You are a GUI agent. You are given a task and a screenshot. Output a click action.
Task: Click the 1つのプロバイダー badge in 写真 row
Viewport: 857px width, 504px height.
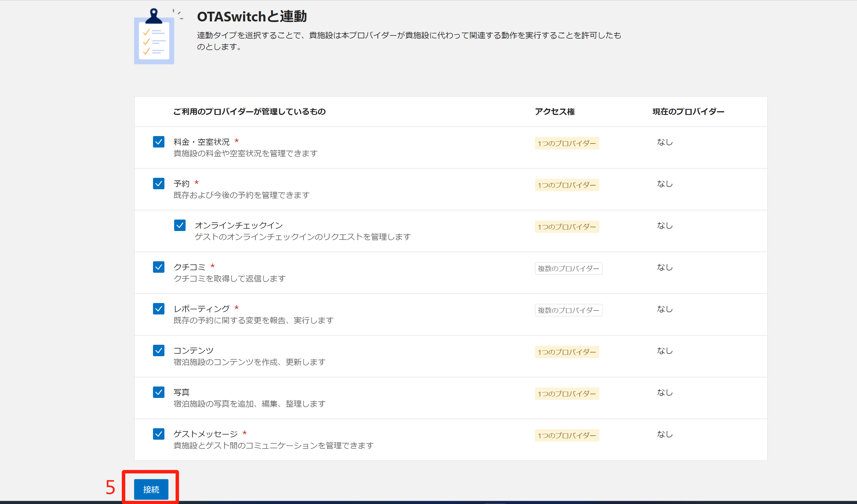567,394
